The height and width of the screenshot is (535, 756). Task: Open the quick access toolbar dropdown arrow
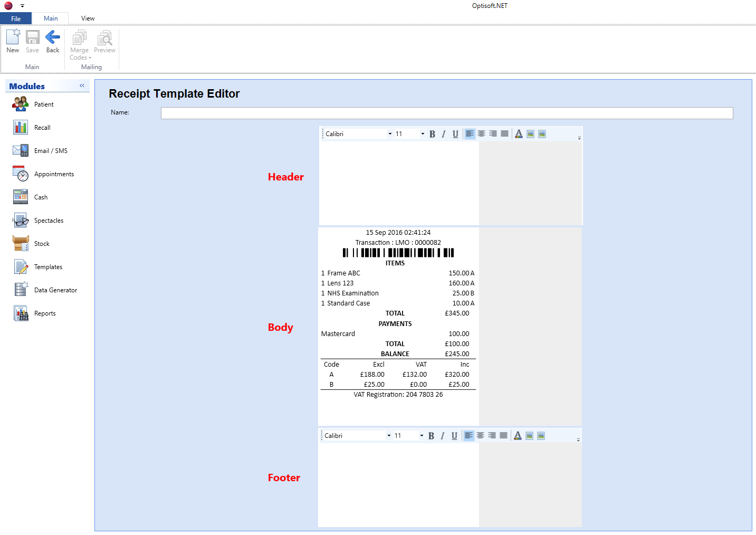[22, 6]
